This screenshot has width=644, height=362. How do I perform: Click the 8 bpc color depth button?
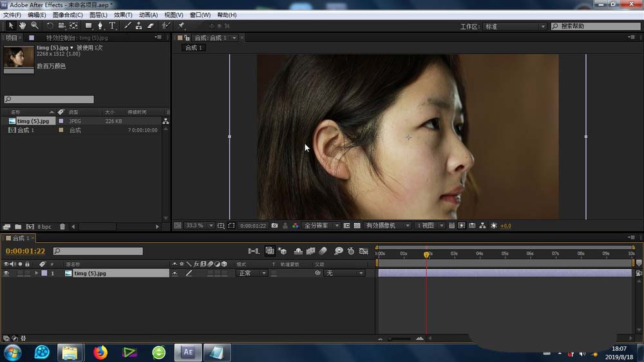click(x=44, y=227)
